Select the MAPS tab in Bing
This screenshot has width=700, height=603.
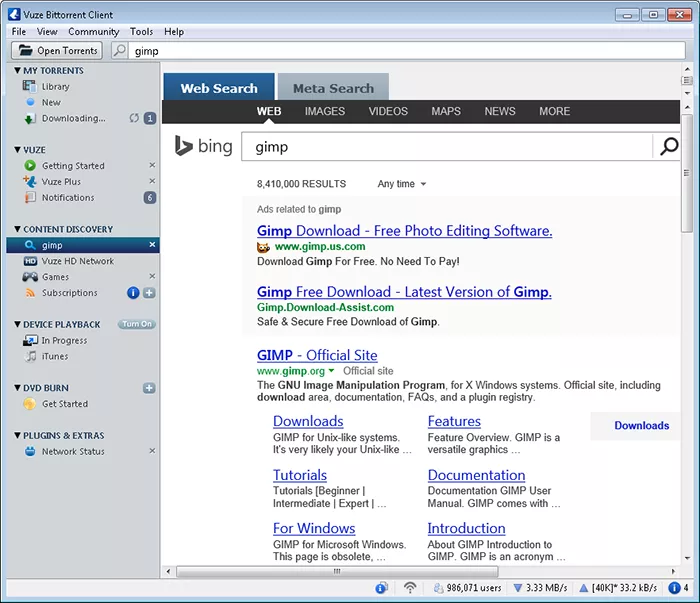(x=446, y=111)
